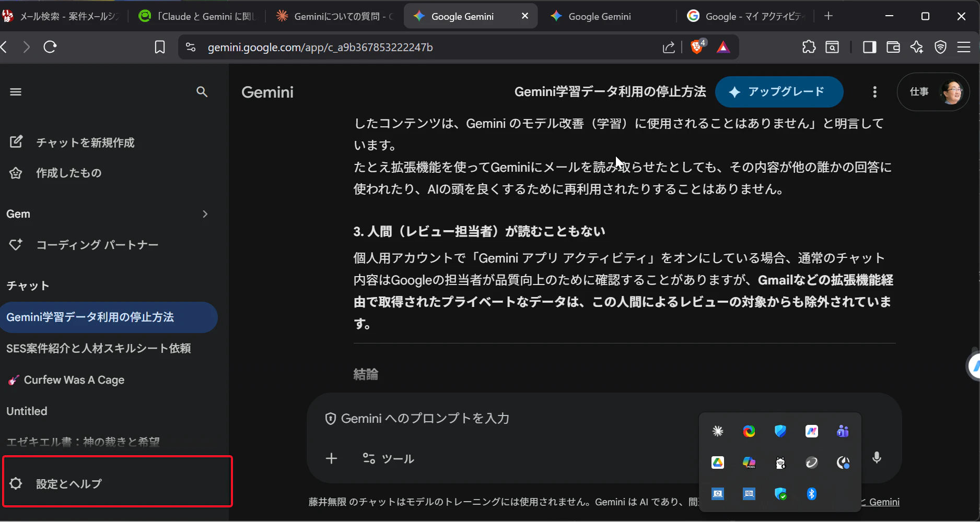Screen dimensions: 980x522
Task: Open Claude from the system tray popup
Action: (718, 431)
